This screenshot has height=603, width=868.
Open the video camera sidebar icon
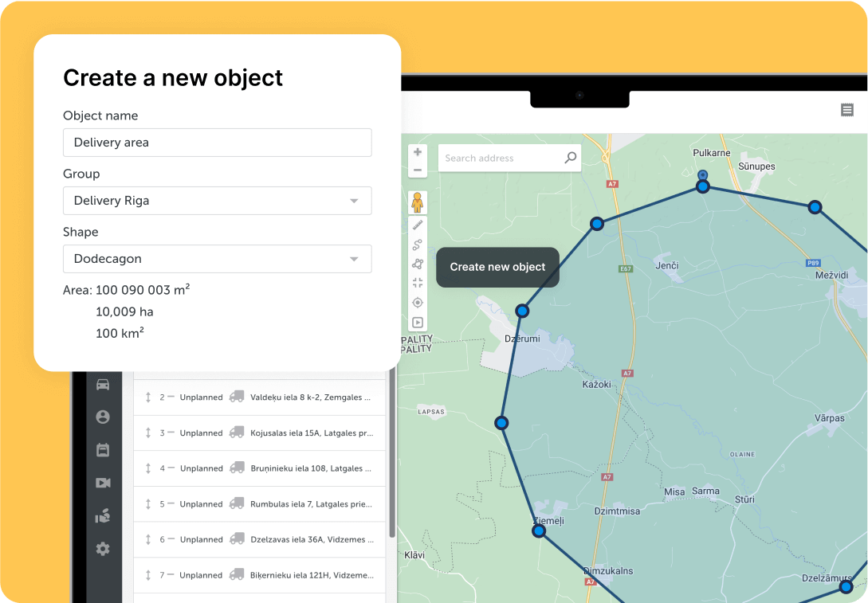coord(102,483)
